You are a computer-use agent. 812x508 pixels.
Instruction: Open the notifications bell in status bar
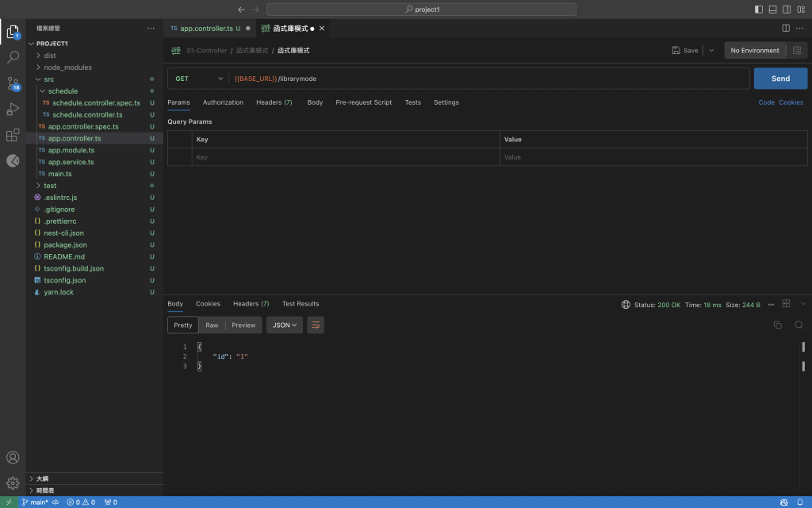pos(800,502)
